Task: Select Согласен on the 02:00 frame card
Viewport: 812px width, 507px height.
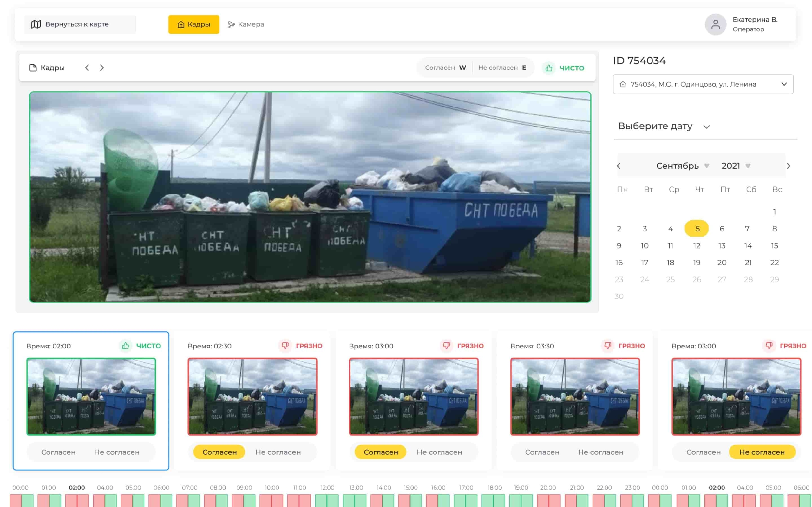Action: 58,452
